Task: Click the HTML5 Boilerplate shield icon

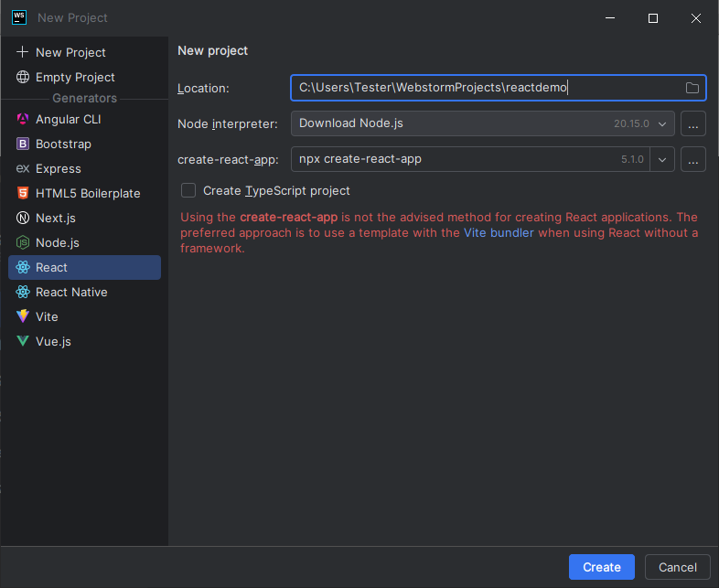Action: point(23,193)
